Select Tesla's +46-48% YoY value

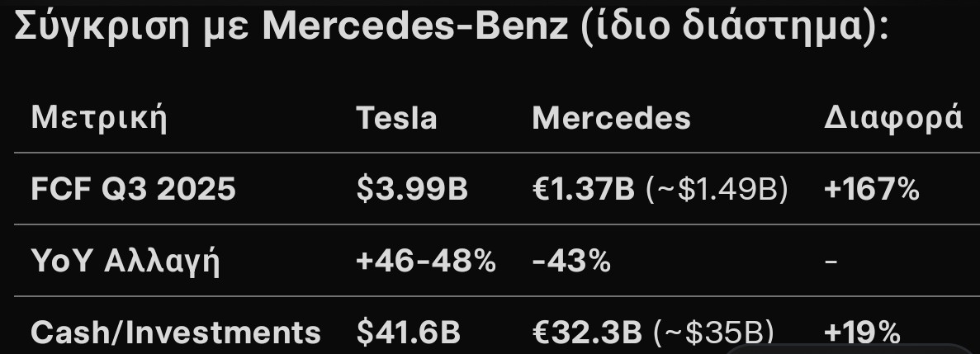click(x=426, y=262)
